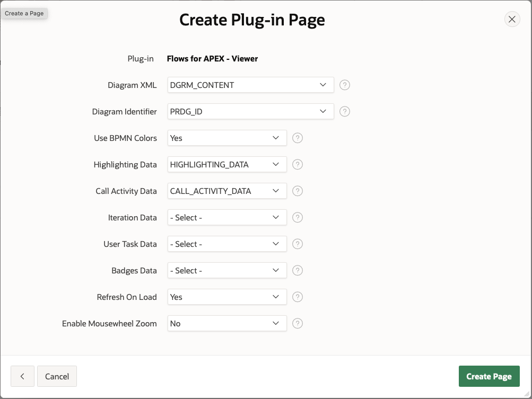This screenshot has width=532, height=399.
Task: Choose a User Task Data column
Action: tap(226, 244)
